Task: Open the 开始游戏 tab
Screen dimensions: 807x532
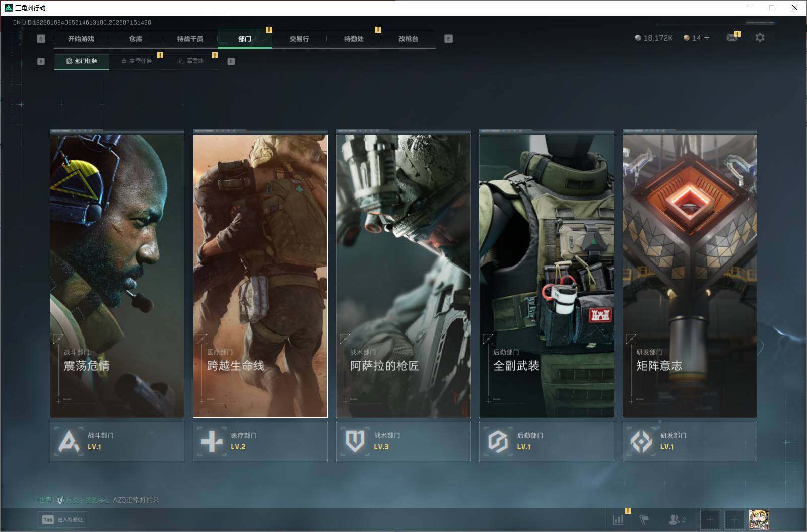Action: pyautogui.click(x=81, y=39)
